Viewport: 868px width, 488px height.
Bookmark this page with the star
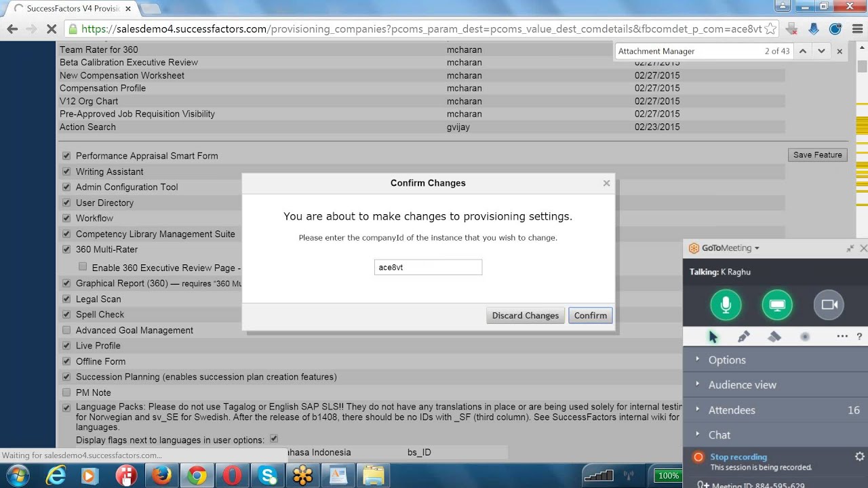pyautogui.click(x=772, y=29)
